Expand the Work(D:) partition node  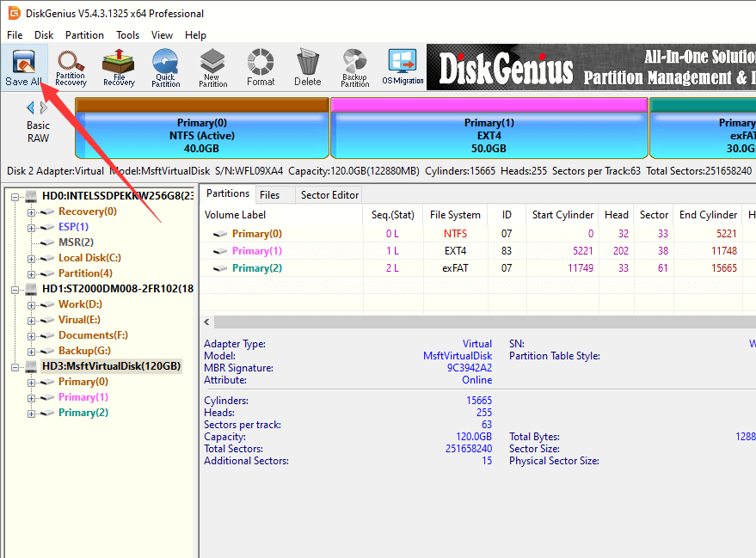pyautogui.click(x=32, y=304)
